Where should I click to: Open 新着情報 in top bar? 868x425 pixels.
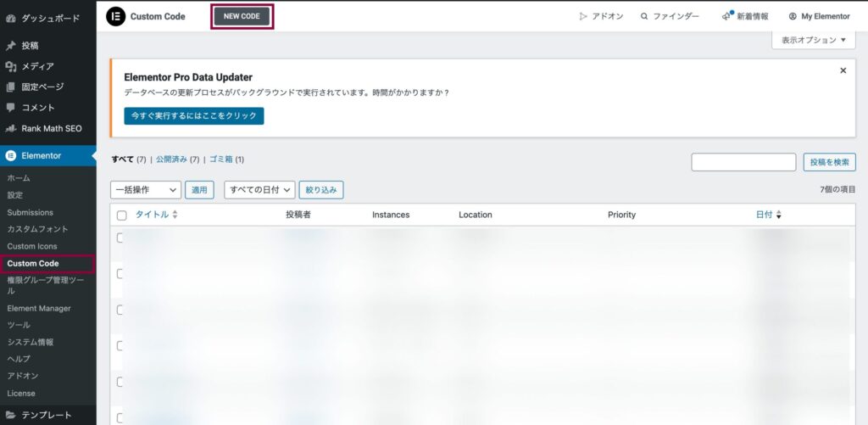tap(753, 17)
